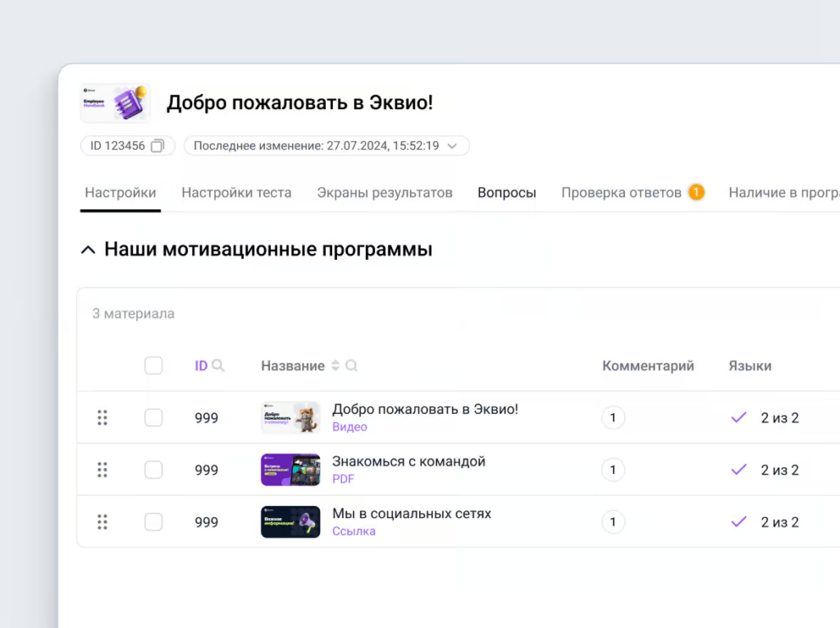This screenshot has height=628, width=840.
Task: Check the box for Добро пожаловать в Эквио row
Action: 153,418
